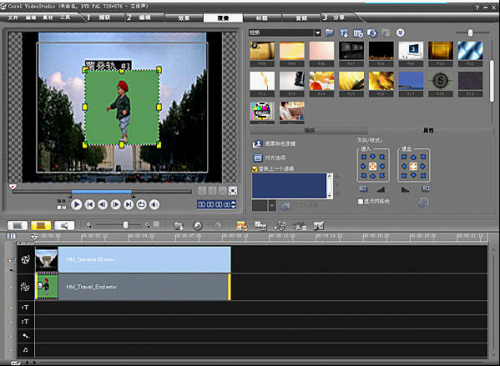Switch to storyboard view button
The image size is (500, 366).
click(17, 226)
